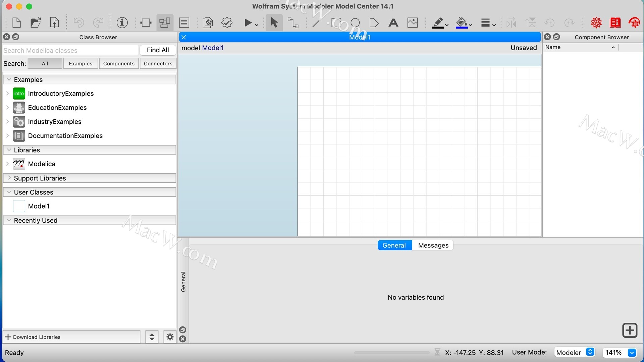The height and width of the screenshot is (362, 644).
Task: Click the rotate counterclockwise icon
Action: pyautogui.click(x=550, y=23)
